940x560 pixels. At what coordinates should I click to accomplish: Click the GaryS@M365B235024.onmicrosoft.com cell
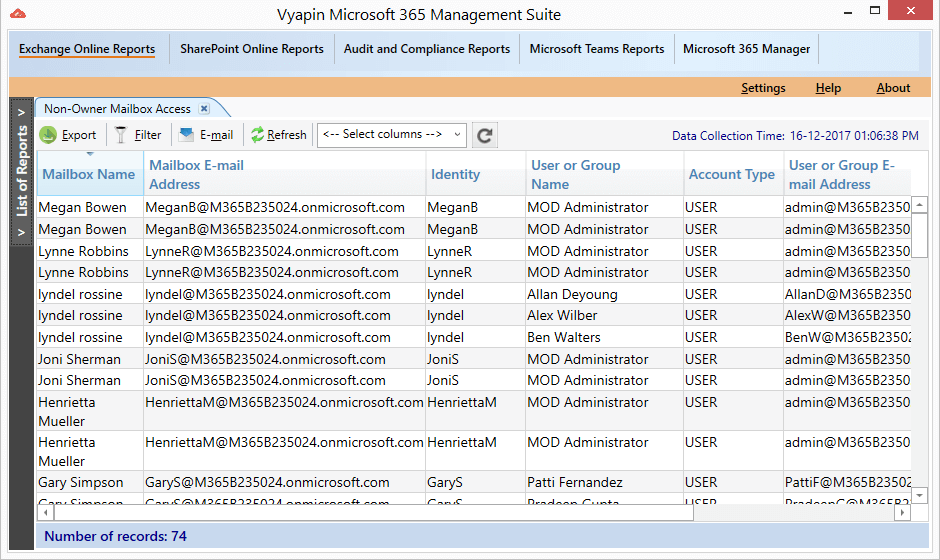click(284, 482)
